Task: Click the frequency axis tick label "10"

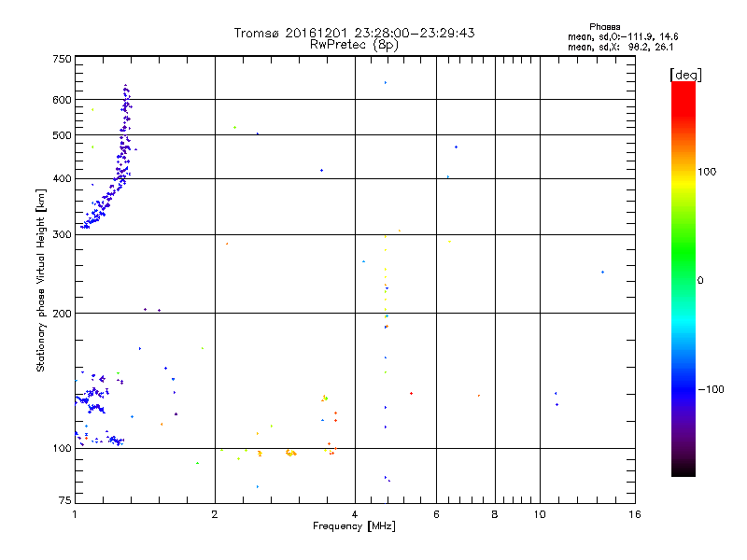Action: click(x=540, y=514)
